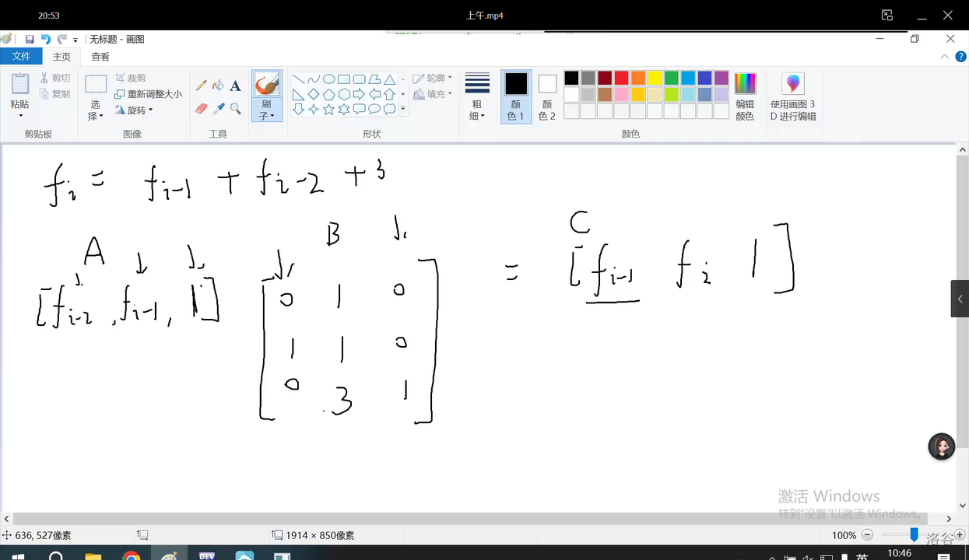Open Customize Quick Access Toolbar dropdown
Image resolution: width=969 pixels, height=560 pixels.
pyautogui.click(x=75, y=40)
